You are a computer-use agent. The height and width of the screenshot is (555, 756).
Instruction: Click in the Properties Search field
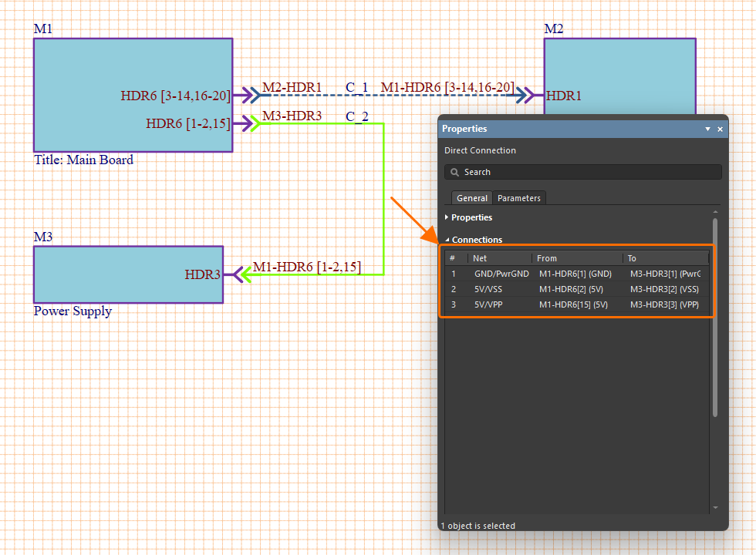pyautogui.click(x=586, y=172)
